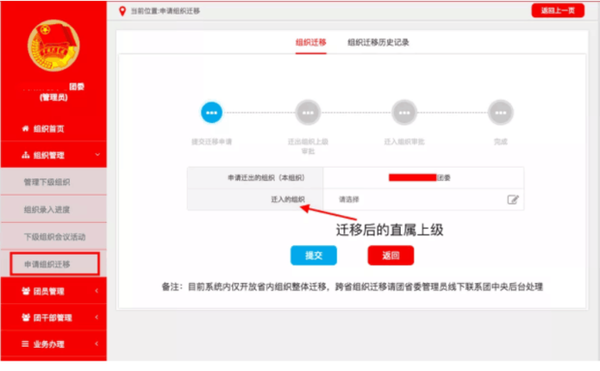Click the 迁出组织上级审批 step circle
600x371 pixels.
click(308, 112)
